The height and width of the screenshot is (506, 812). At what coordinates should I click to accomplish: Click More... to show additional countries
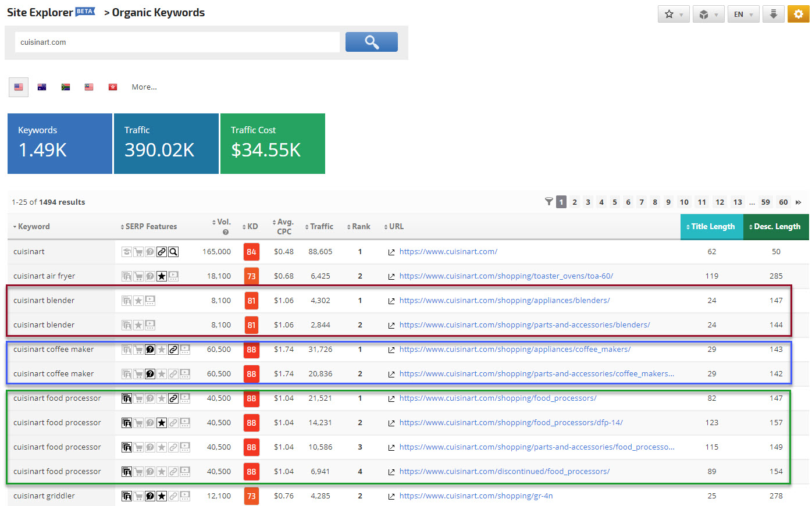(x=144, y=87)
